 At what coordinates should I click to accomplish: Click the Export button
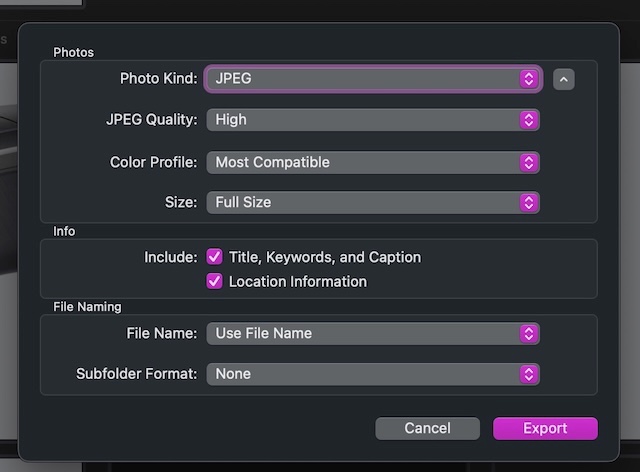tap(545, 428)
